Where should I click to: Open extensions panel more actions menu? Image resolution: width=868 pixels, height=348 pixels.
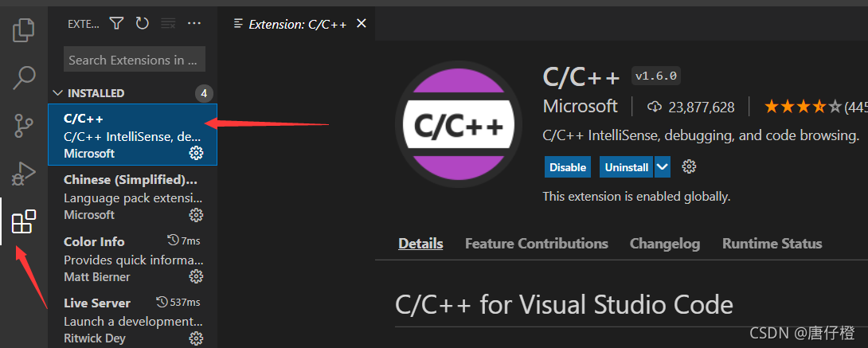[x=194, y=24]
